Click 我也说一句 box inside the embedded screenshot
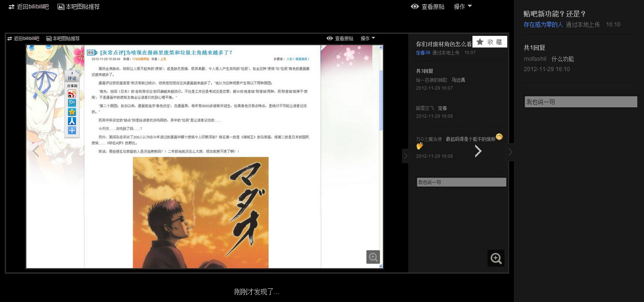 pos(462,182)
